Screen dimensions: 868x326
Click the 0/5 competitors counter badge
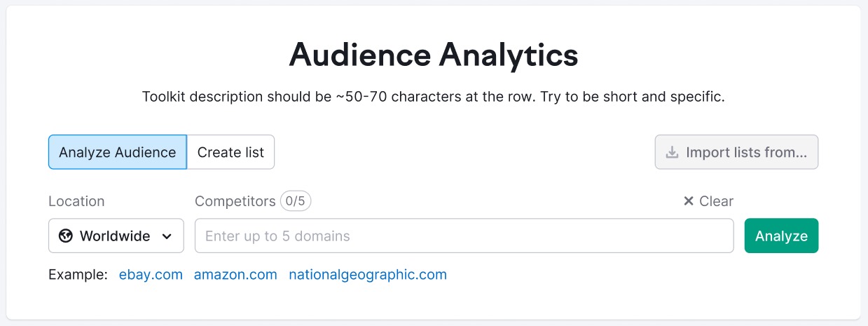296,201
